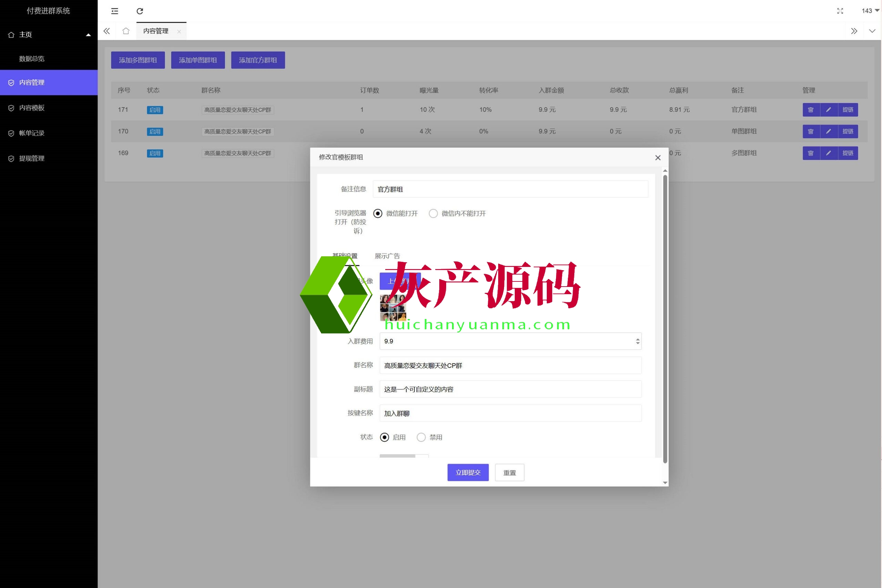Open 提现管理 in the sidebar

(x=32, y=158)
